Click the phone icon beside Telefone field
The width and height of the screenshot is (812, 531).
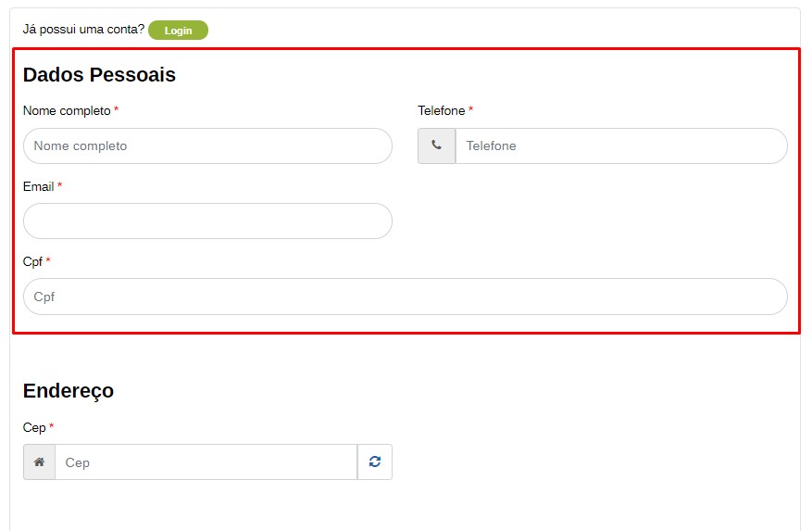(x=436, y=146)
